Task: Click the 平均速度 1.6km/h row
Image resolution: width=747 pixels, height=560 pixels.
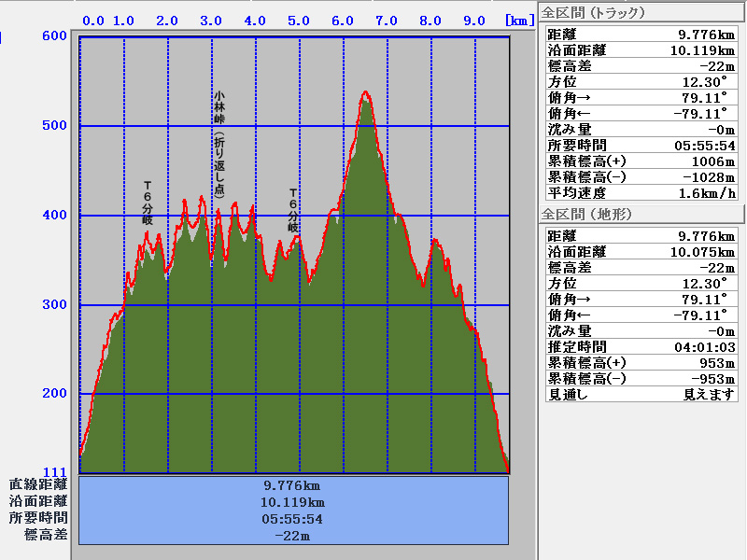Action: 641,193
